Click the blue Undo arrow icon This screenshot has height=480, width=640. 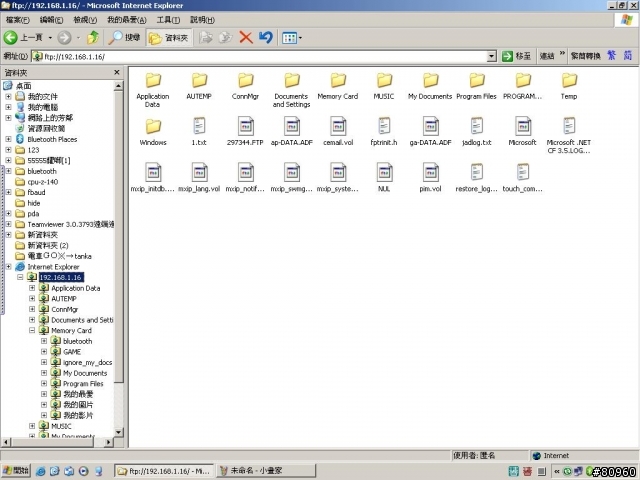tap(266, 38)
